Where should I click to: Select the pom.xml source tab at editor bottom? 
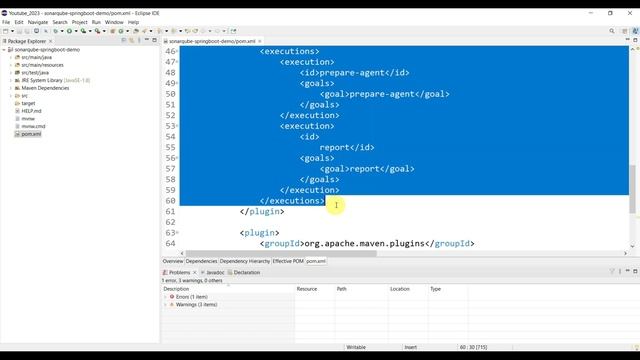coord(316,261)
